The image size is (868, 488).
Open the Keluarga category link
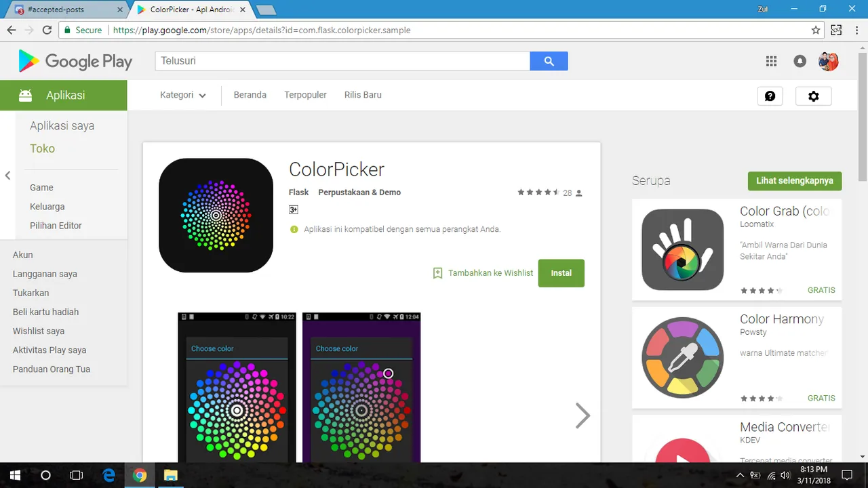(47, 207)
